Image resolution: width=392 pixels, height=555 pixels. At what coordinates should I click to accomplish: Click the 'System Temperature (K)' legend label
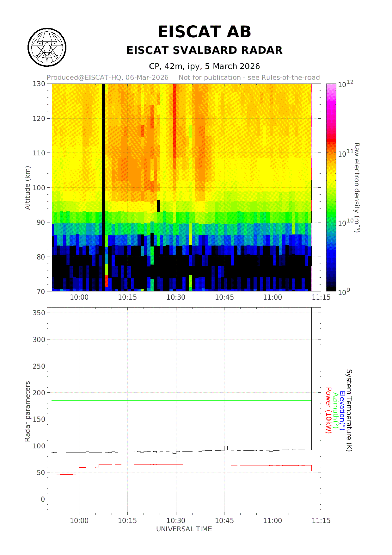coord(349,410)
